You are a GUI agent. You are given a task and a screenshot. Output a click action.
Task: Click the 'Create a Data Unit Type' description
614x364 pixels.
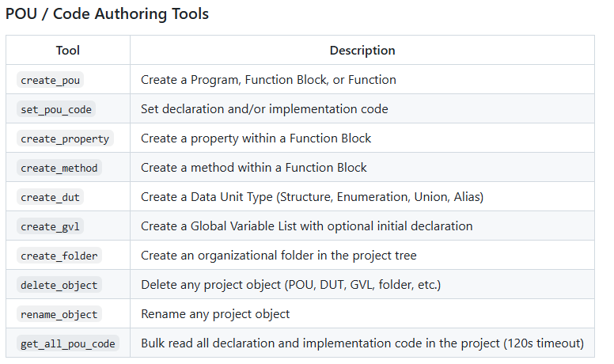click(312, 197)
